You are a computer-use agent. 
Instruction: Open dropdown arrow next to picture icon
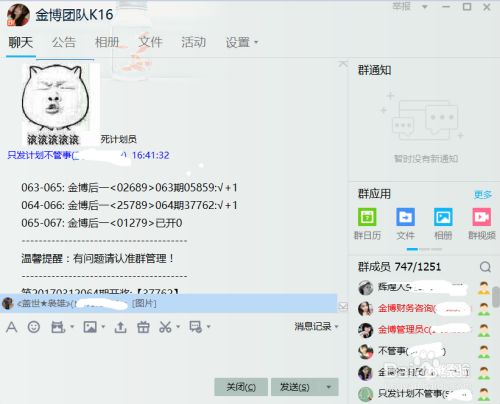(x=103, y=327)
